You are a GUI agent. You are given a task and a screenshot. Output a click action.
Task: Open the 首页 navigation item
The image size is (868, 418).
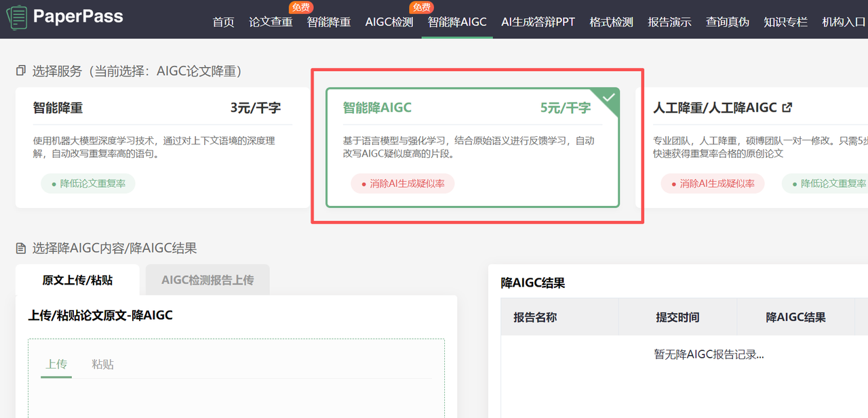(223, 22)
